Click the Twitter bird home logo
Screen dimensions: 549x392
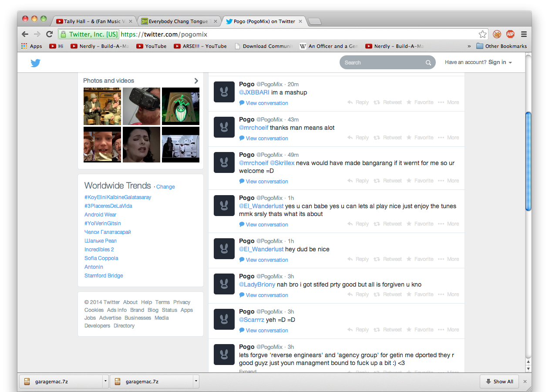35,63
